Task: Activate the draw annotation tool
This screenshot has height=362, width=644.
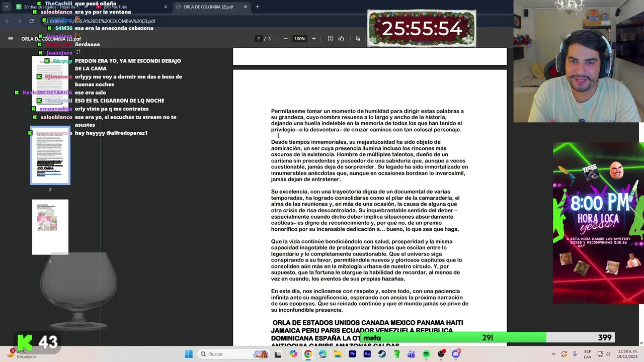Action: coord(358,39)
